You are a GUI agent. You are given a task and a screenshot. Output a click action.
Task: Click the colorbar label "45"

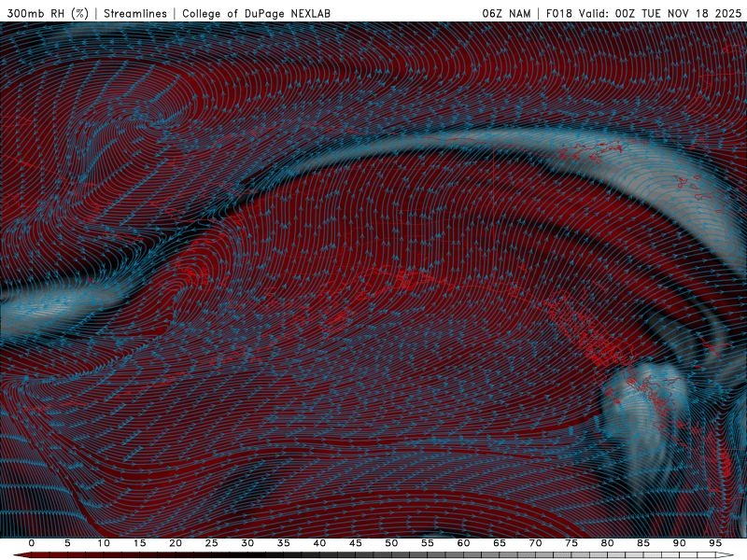(356, 543)
